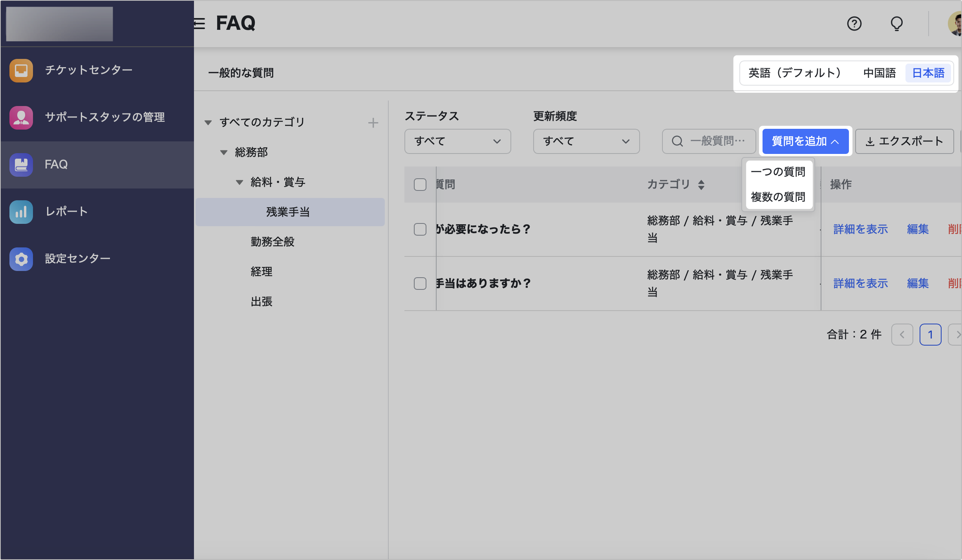Click 詳細を表示 for が必要になったら？ row
The image size is (962, 560).
861,229
